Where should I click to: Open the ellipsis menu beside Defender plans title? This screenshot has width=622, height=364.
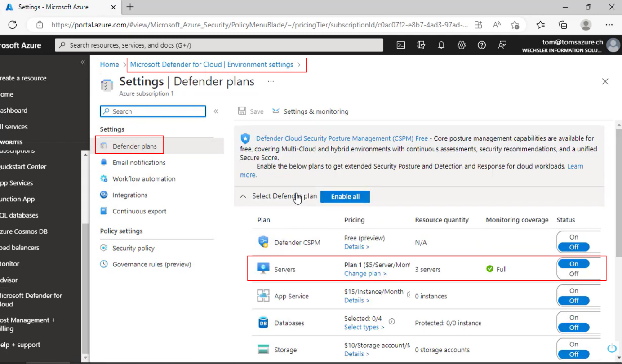271,81
